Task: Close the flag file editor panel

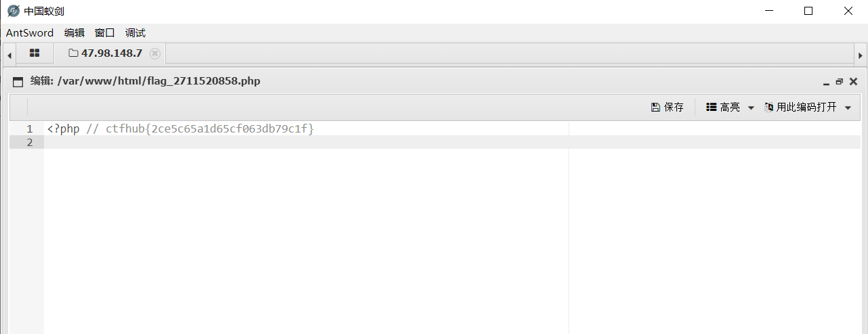Action: click(x=853, y=81)
